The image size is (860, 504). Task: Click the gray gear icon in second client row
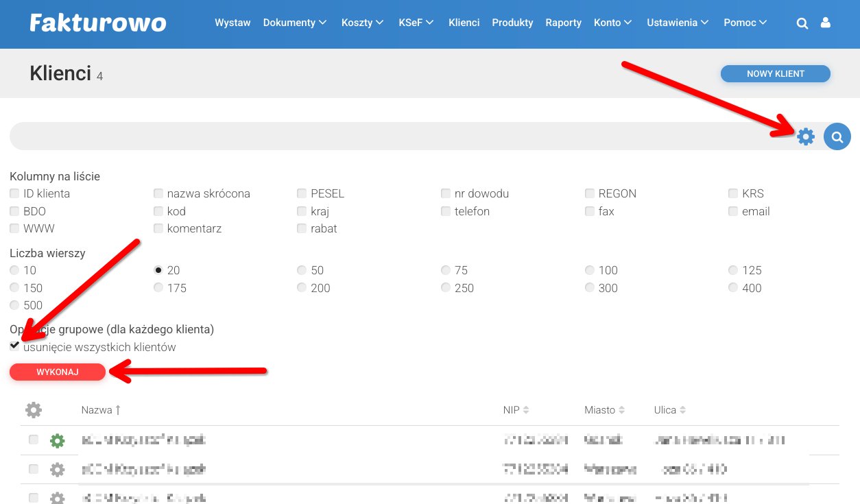coord(58,470)
